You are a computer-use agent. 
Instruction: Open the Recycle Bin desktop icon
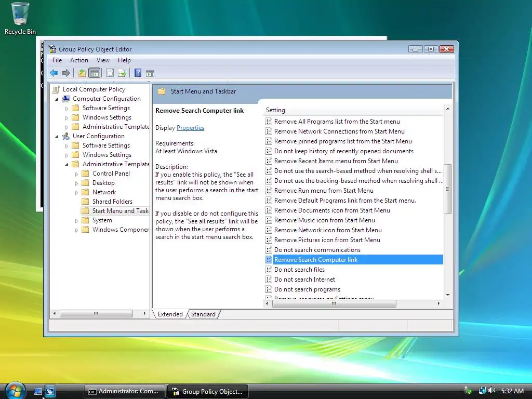(x=20, y=19)
